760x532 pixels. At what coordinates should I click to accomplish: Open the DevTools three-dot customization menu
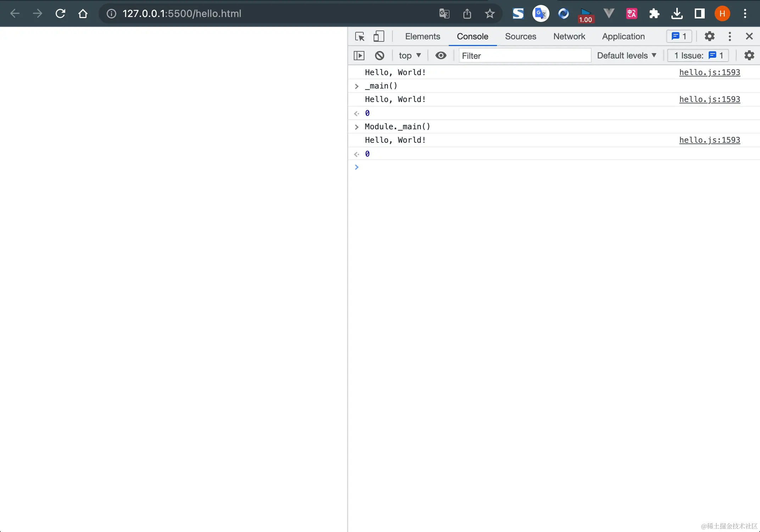[x=730, y=36]
